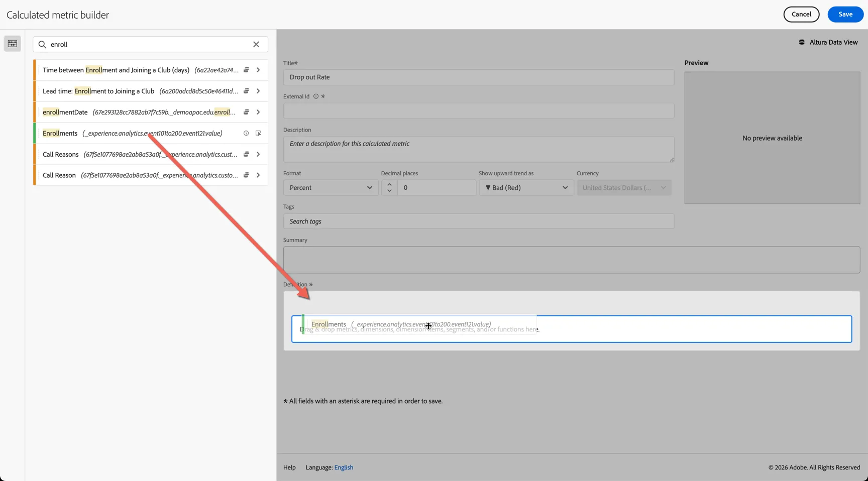868x481 pixels.
Task: Click the Description text area
Action: tap(479, 149)
